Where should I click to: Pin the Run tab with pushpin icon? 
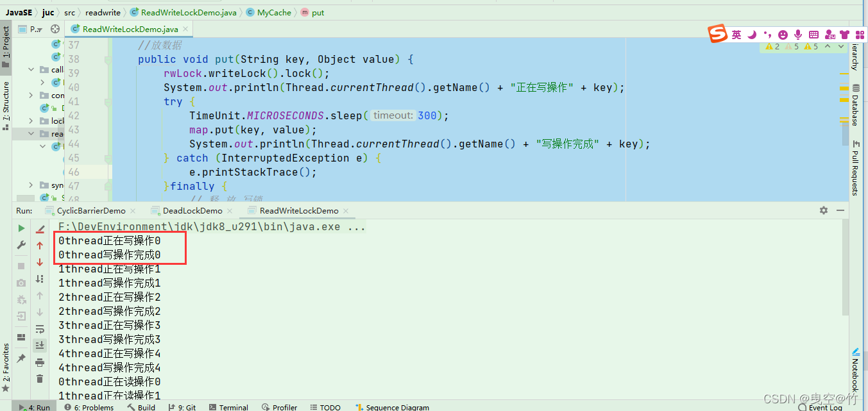(x=21, y=358)
